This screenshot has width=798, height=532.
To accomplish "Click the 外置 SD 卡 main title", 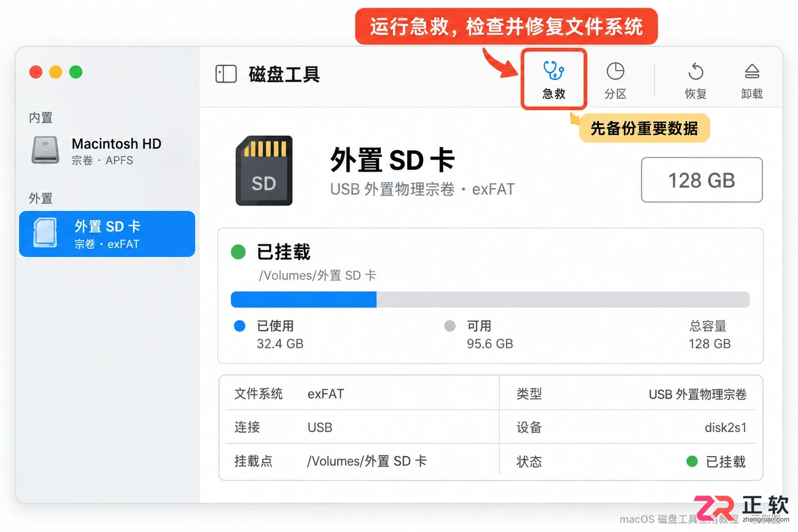I will pyautogui.click(x=392, y=160).
